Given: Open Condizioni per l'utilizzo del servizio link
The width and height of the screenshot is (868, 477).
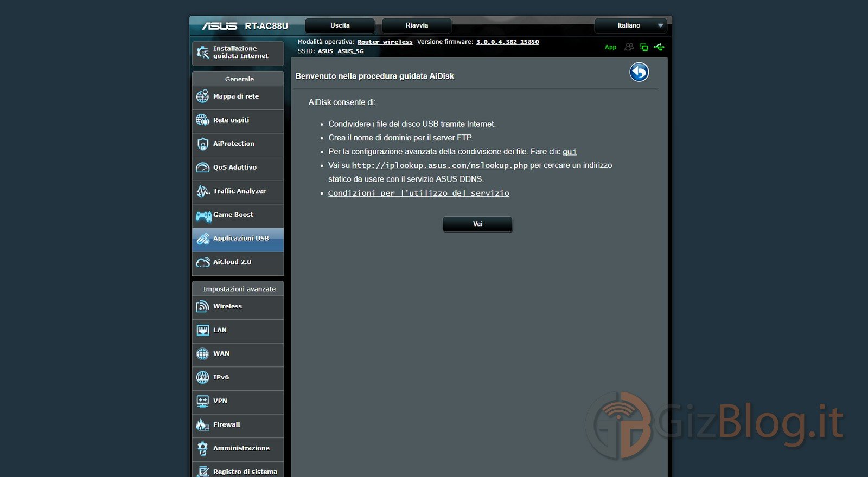Looking at the screenshot, I should [418, 193].
